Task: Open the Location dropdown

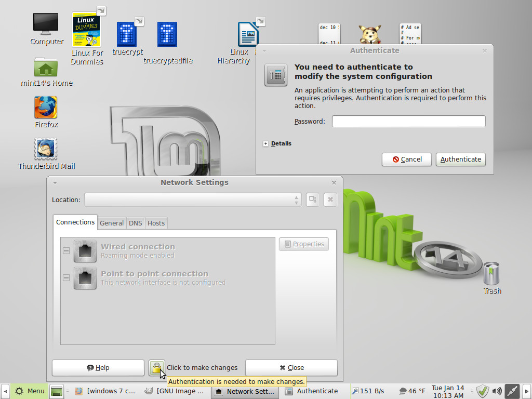Action: (x=192, y=199)
